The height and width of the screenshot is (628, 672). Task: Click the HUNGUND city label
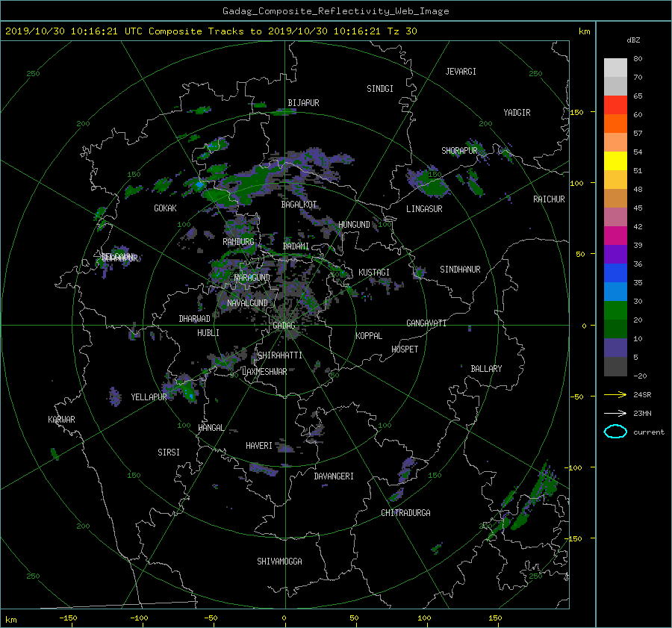click(x=354, y=225)
